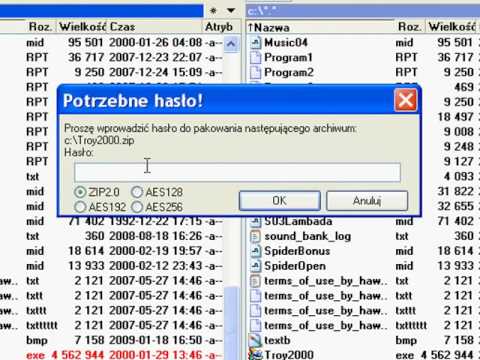Click date 2009-01-18 16:50 in left panel
This screenshot has height=360, width=480.
coord(155,340)
